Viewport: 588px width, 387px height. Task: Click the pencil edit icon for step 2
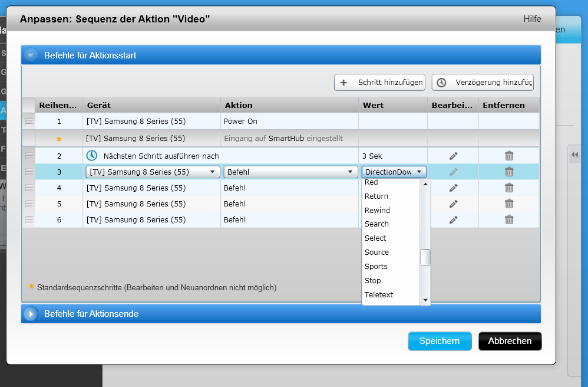453,156
